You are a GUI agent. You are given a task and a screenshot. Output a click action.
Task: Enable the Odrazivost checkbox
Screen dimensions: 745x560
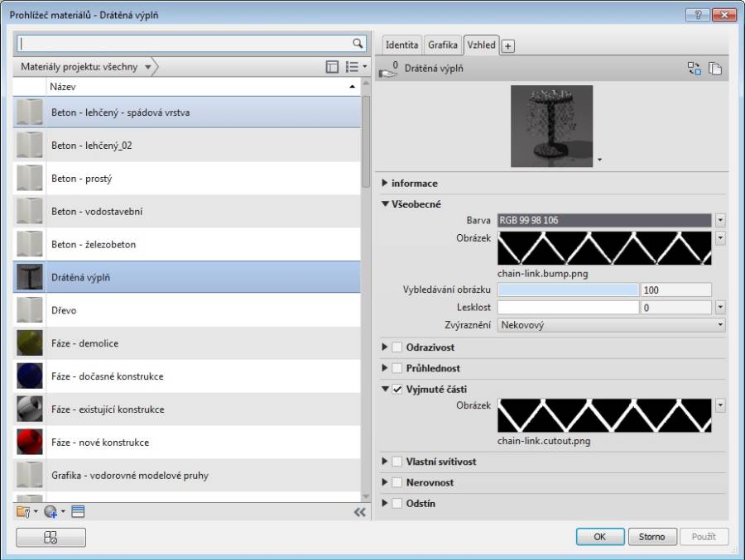click(x=397, y=347)
